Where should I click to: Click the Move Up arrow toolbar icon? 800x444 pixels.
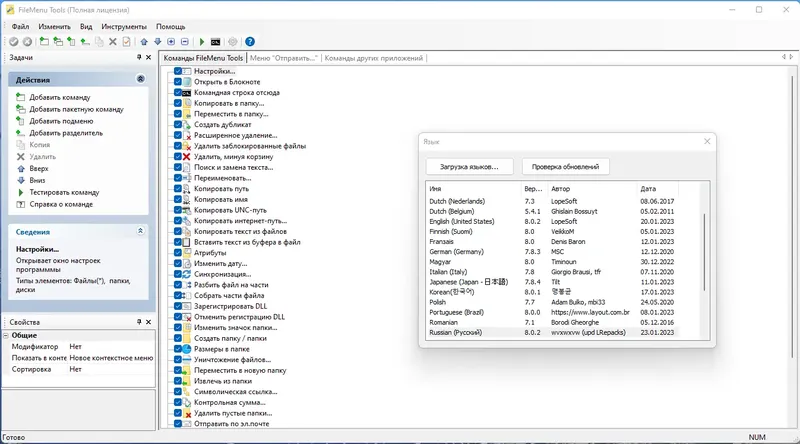tap(144, 42)
